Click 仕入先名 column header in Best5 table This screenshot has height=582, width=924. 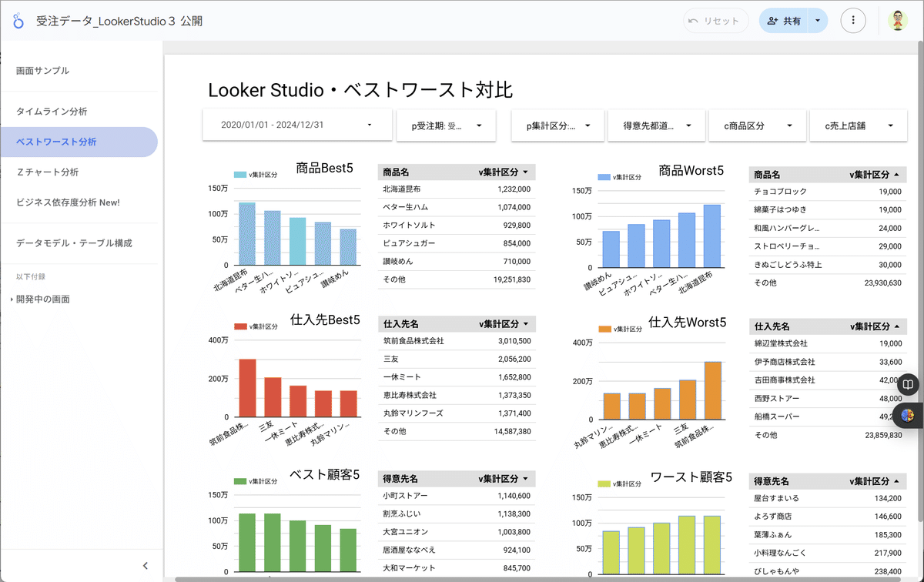(x=400, y=324)
